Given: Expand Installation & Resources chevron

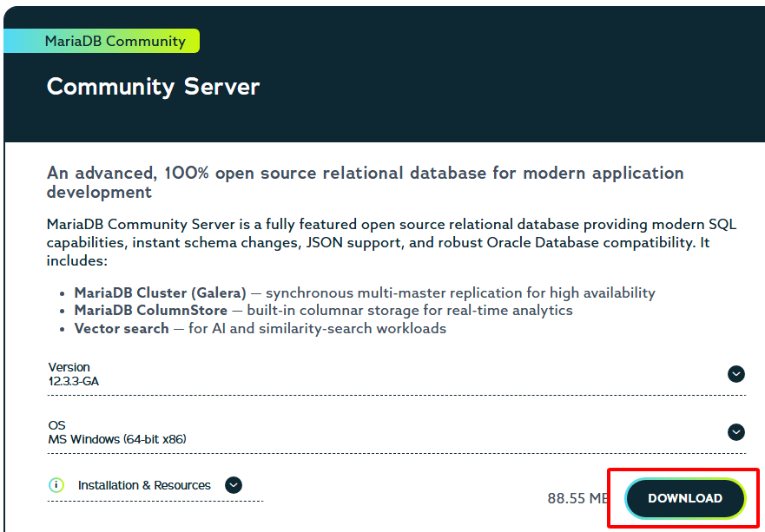Looking at the screenshot, I should [234, 485].
